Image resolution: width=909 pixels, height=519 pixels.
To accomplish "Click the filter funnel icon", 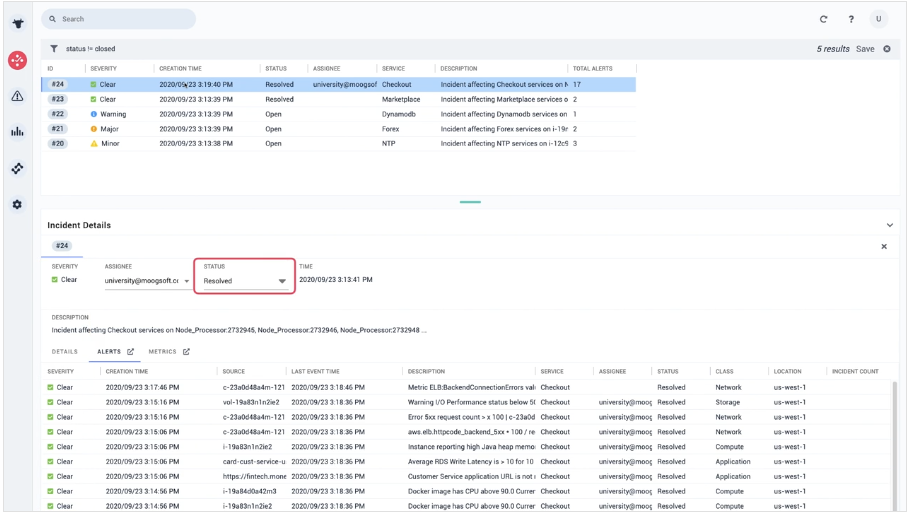I will coord(54,49).
